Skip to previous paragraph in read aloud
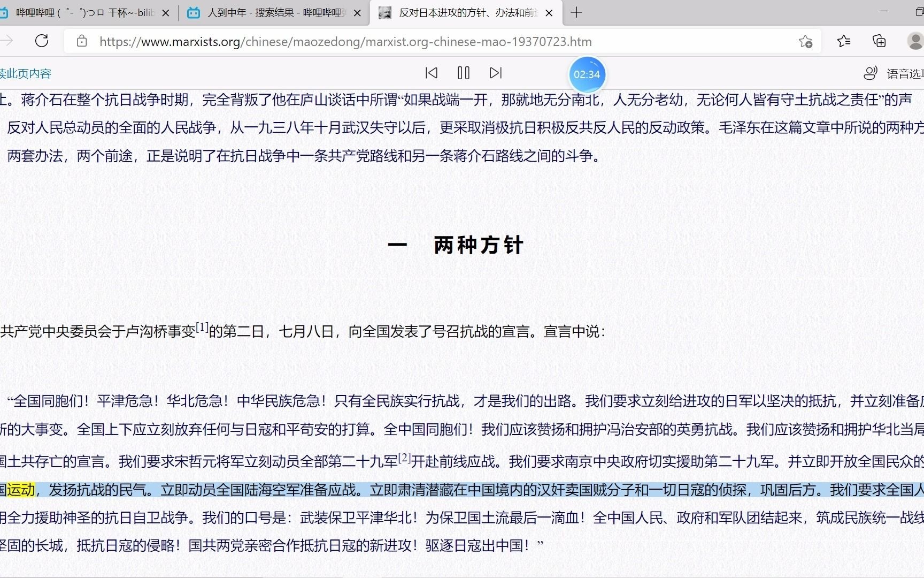 tap(432, 73)
